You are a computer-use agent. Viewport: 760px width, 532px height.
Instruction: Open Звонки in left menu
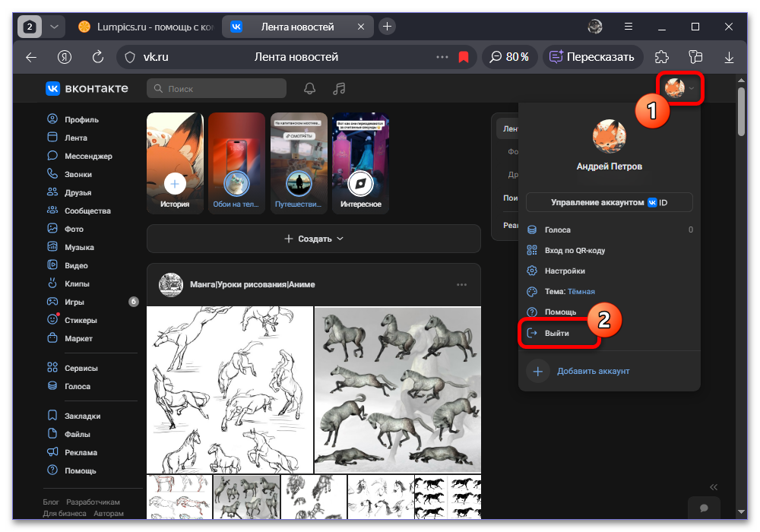click(x=69, y=174)
